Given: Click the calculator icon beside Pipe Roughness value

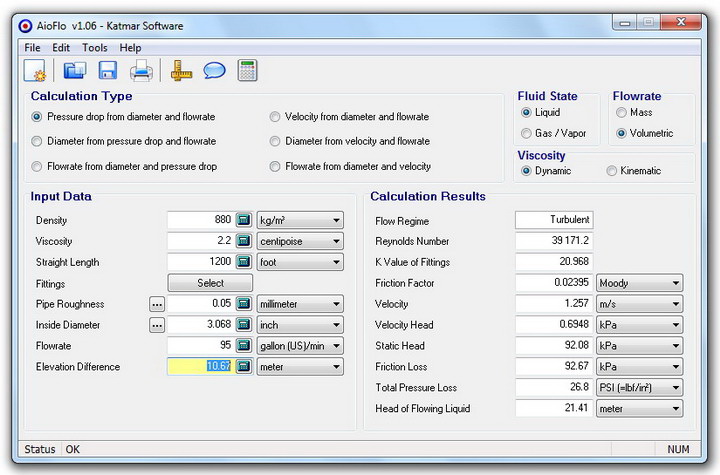Looking at the screenshot, I should pos(244,304).
